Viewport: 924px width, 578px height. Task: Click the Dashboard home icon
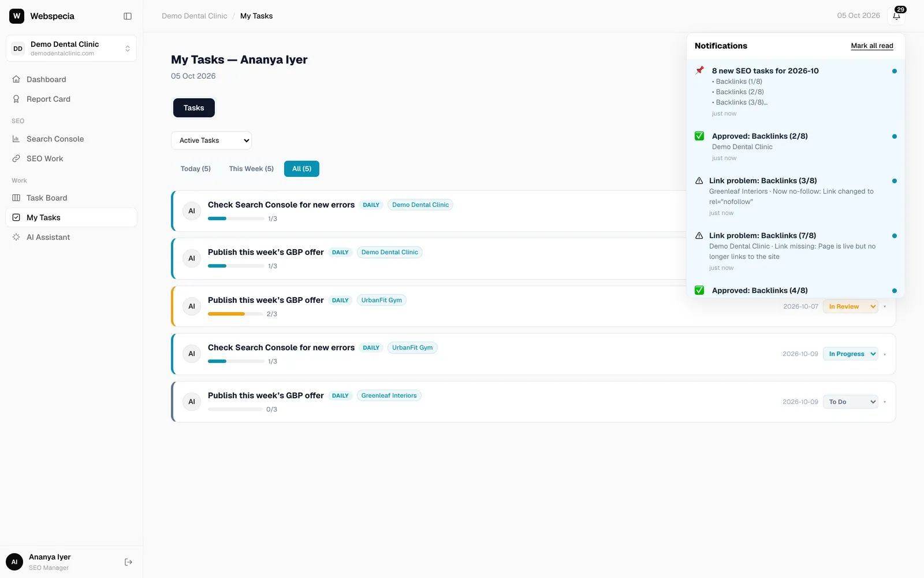16,79
